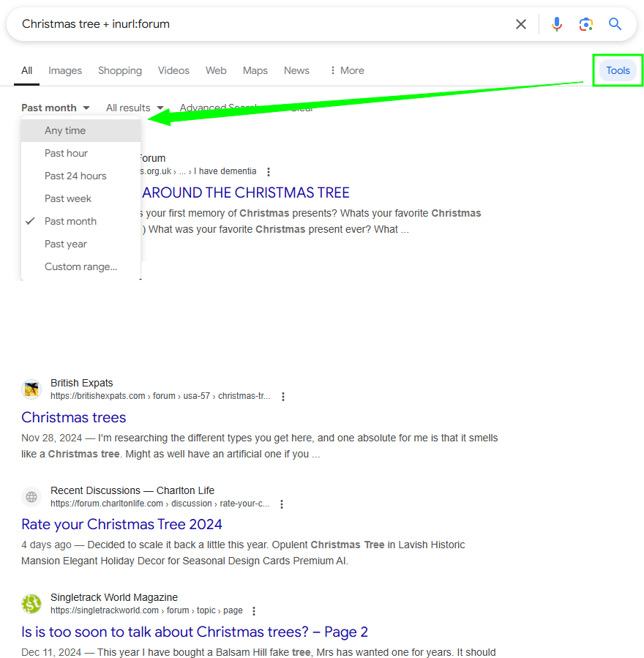Open three-dot menu beside British Expats result
This screenshot has width=644, height=658.
tap(283, 397)
